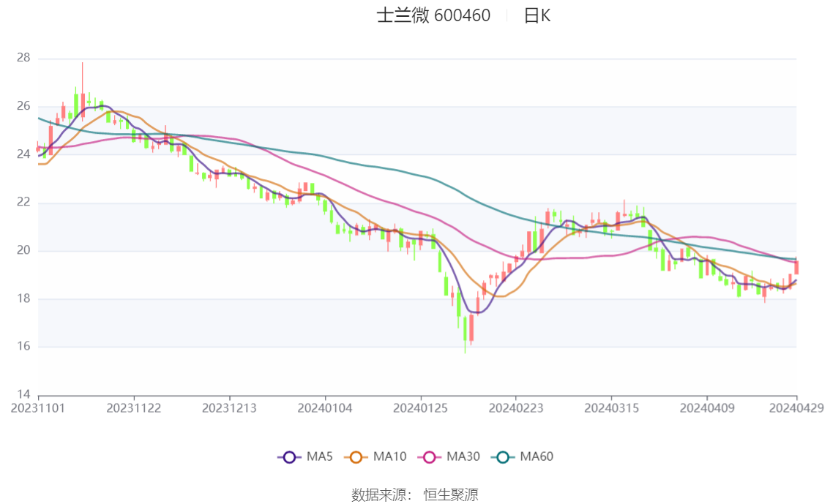
Task: Click the MA60 teal legend circle marker
Action: click(503, 457)
